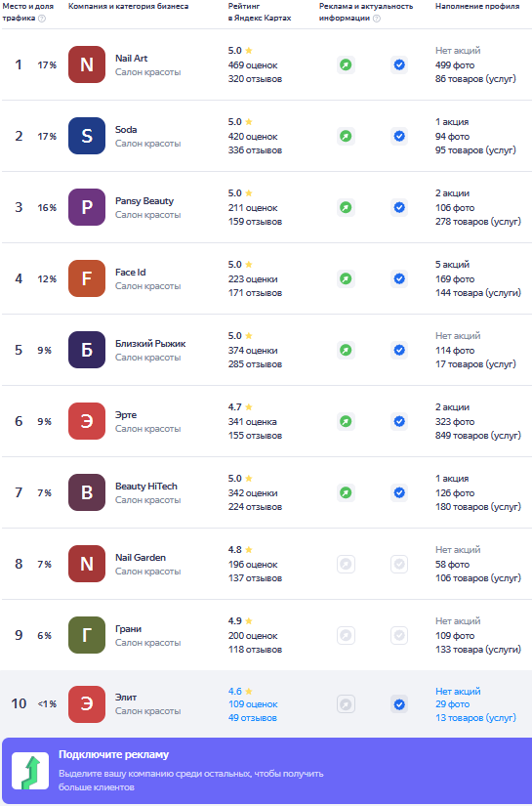Click the green arrow icon in ad banner

click(x=30, y=771)
